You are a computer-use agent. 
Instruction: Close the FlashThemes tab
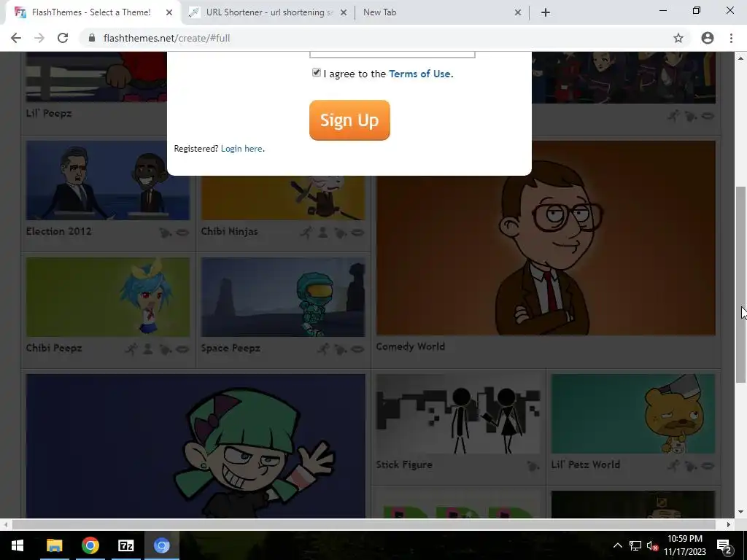coord(169,12)
